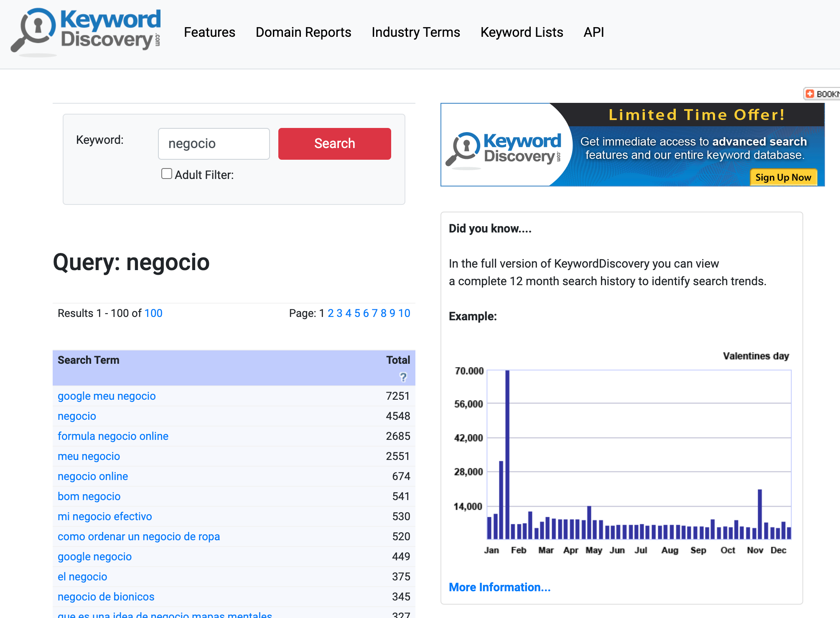Click the Valentines day trend chart

(x=622, y=453)
